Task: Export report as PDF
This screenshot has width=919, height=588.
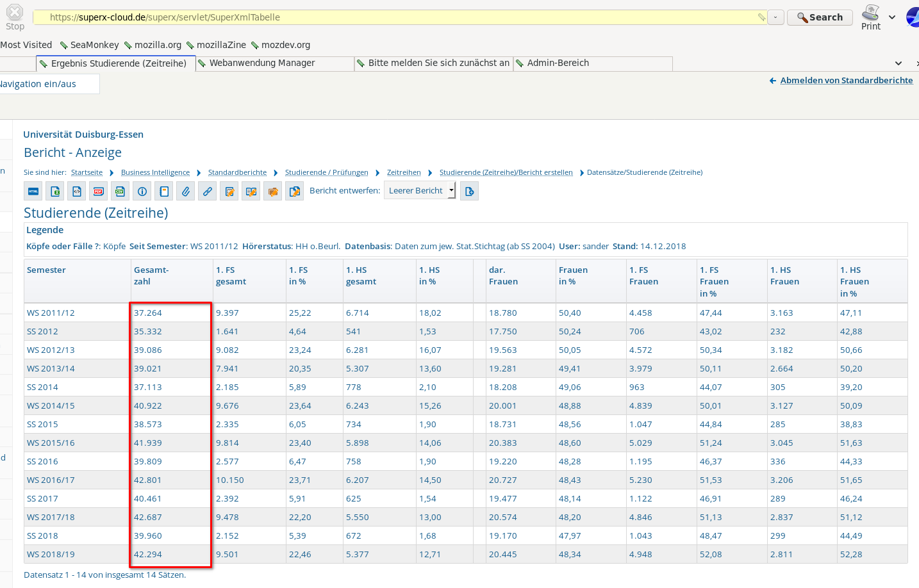Action: click(x=99, y=191)
